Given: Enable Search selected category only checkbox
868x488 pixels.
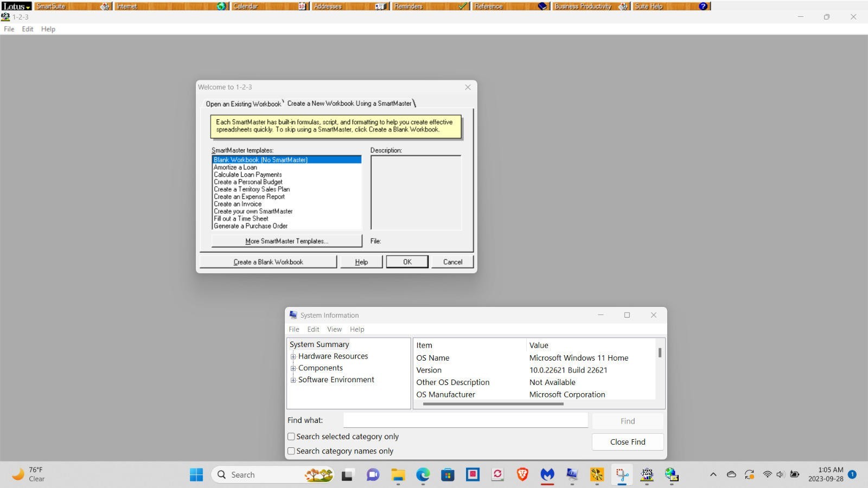Looking at the screenshot, I should (291, 436).
